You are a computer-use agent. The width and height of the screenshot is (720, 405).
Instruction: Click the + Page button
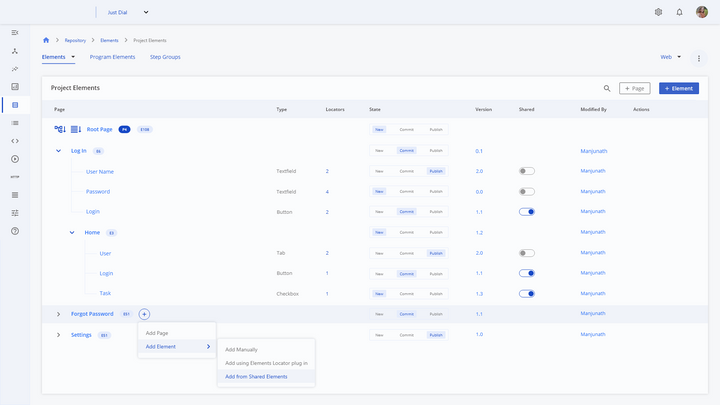tap(634, 89)
